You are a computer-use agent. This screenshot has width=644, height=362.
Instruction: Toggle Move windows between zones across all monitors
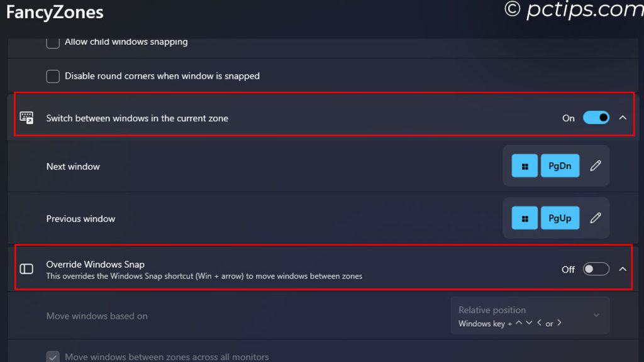(x=53, y=357)
